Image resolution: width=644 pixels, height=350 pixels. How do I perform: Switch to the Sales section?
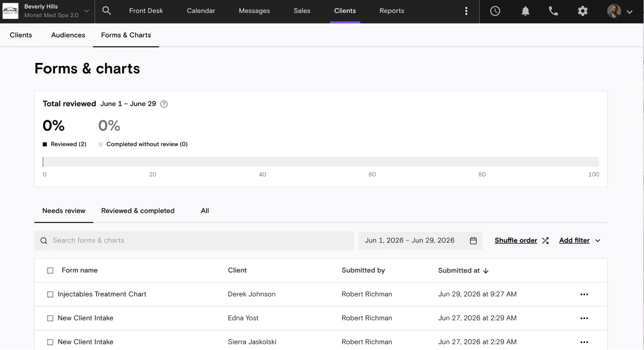(x=302, y=11)
